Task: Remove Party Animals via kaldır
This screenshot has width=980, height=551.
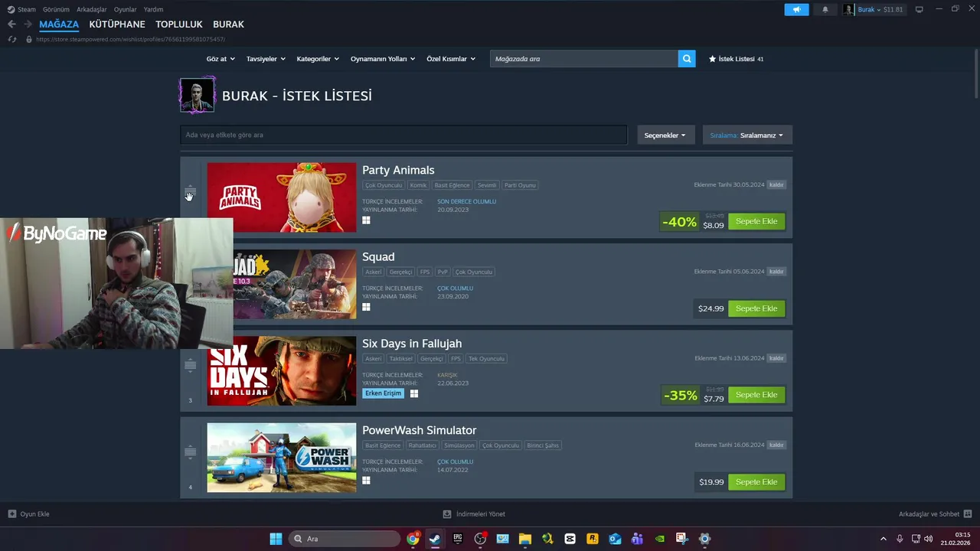Action: [776, 184]
